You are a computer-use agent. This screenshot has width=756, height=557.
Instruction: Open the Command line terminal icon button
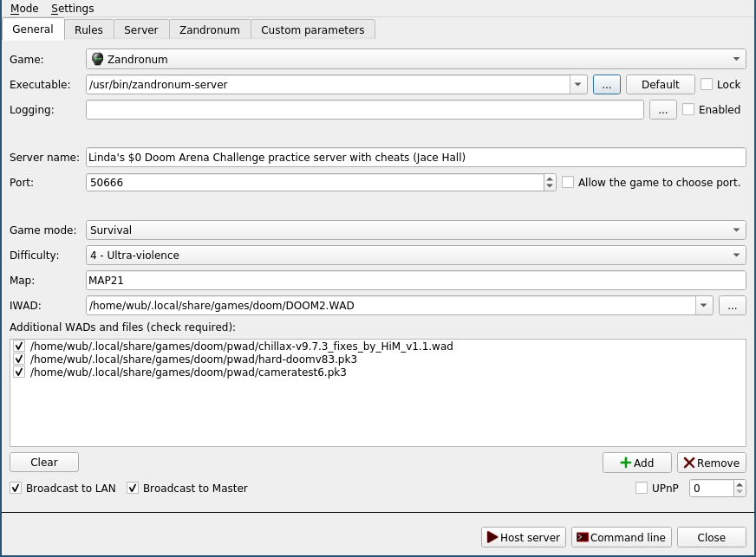pyautogui.click(x=621, y=537)
